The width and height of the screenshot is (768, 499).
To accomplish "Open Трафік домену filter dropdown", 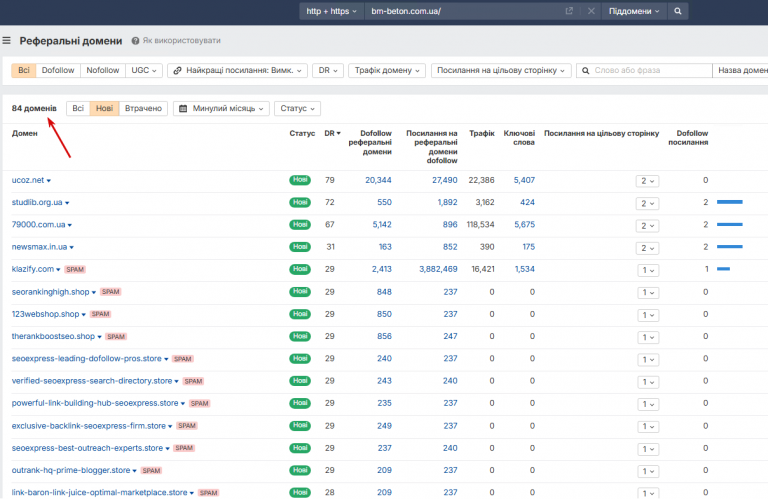I will click(x=387, y=71).
